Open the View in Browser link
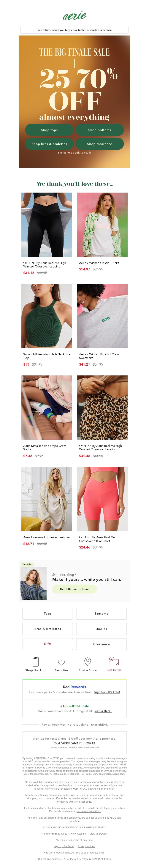The image size is (149, 868). coord(99,833)
